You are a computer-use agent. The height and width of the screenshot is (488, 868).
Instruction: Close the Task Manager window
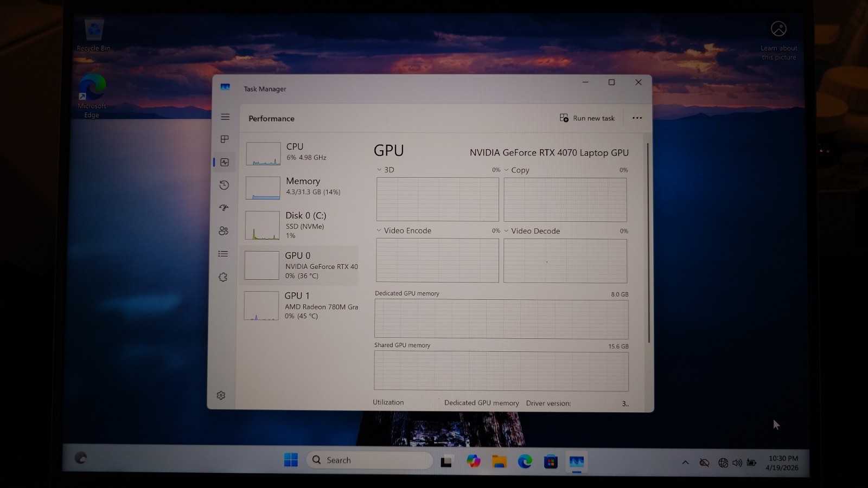639,82
